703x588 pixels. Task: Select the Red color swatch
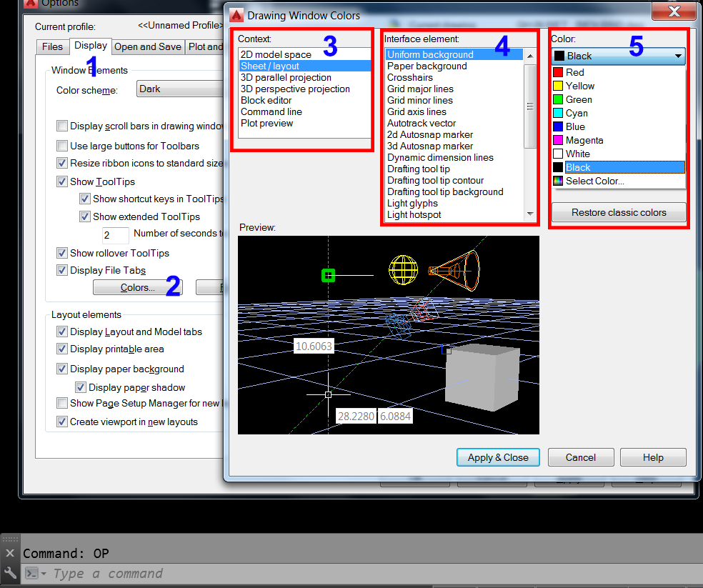pyautogui.click(x=558, y=72)
